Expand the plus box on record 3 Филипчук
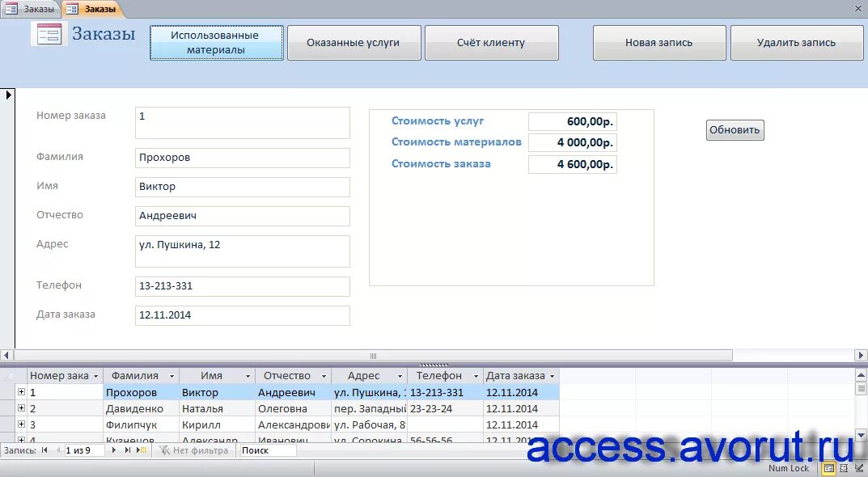The height and width of the screenshot is (477, 868). [20, 424]
